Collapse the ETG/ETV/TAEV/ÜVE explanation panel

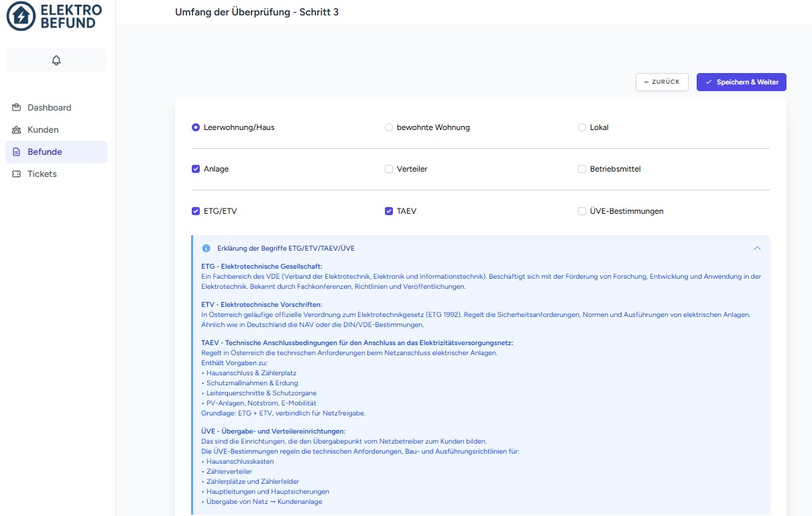point(757,249)
